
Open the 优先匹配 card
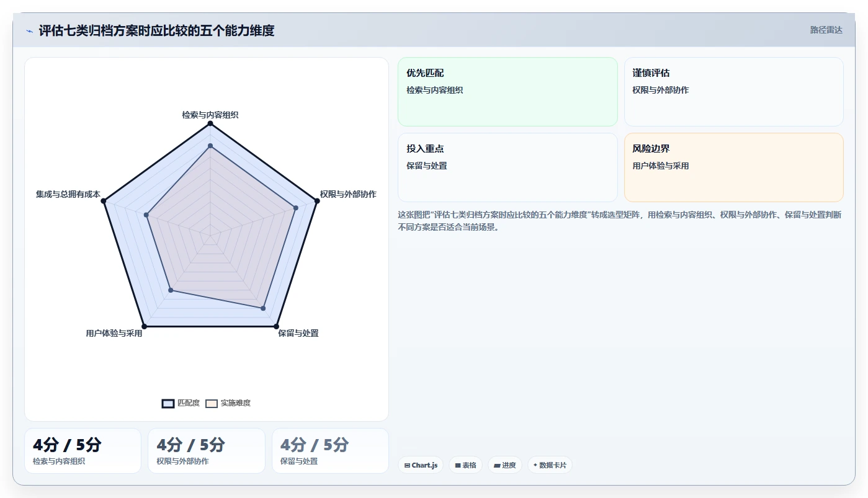tap(508, 92)
